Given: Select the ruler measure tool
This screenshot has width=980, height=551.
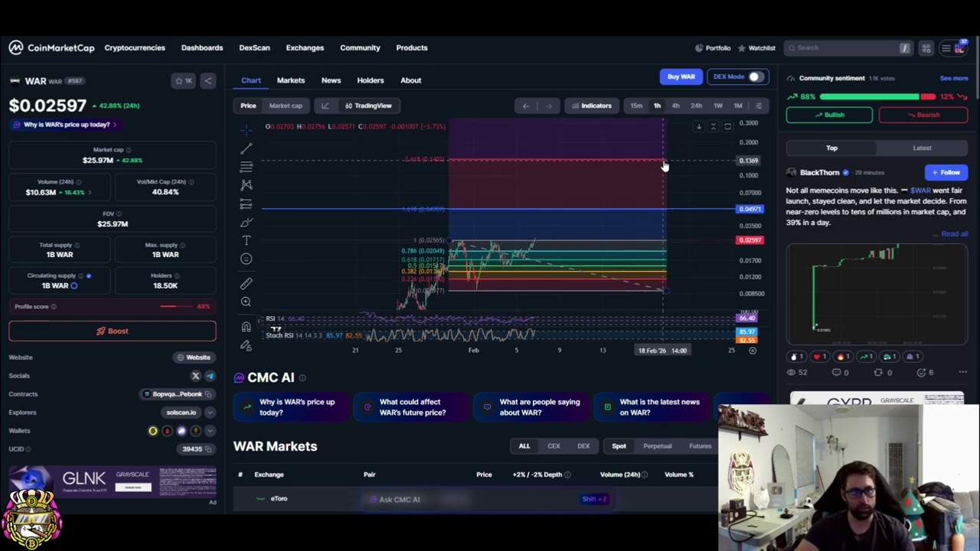Looking at the screenshot, I should [246, 283].
